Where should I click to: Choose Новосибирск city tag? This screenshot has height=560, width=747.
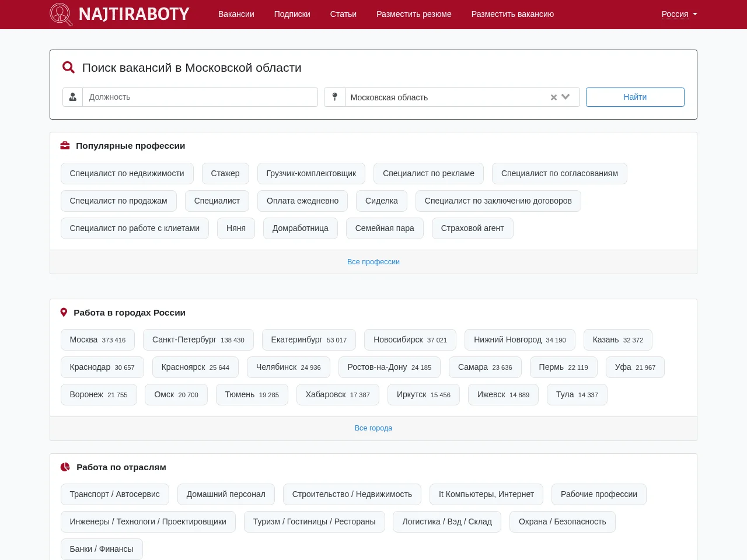(x=410, y=340)
